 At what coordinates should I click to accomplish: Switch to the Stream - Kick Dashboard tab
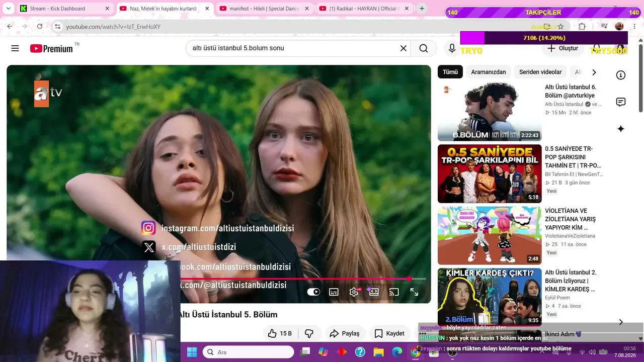click(64, 9)
